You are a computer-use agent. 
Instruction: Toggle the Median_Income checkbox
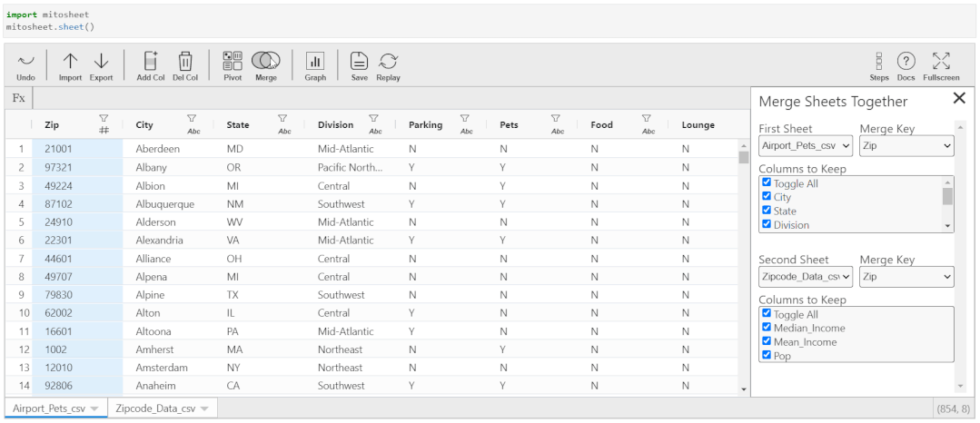tap(767, 328)
